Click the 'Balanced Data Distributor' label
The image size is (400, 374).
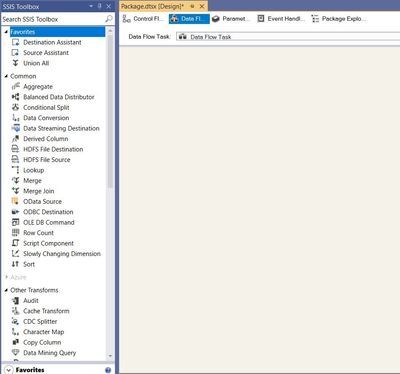[59, 97]
